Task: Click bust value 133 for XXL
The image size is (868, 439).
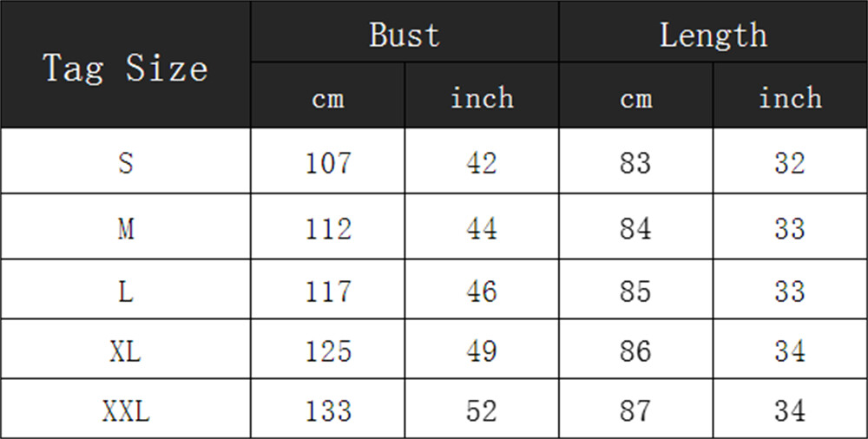Action: (x=328, y=410)
